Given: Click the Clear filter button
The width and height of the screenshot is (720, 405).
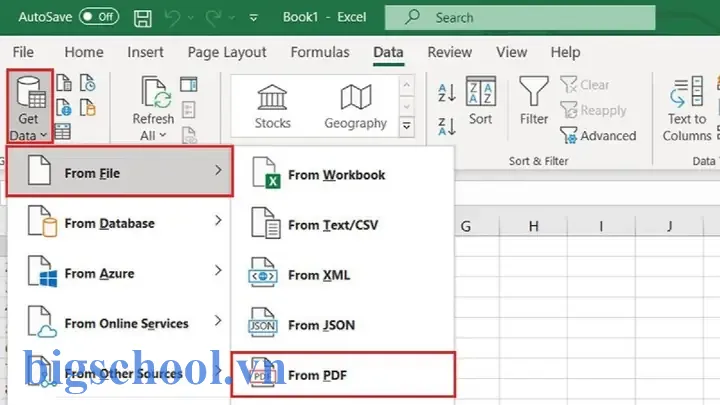Looking at the screenshot, I should click(x=585, y=85).
